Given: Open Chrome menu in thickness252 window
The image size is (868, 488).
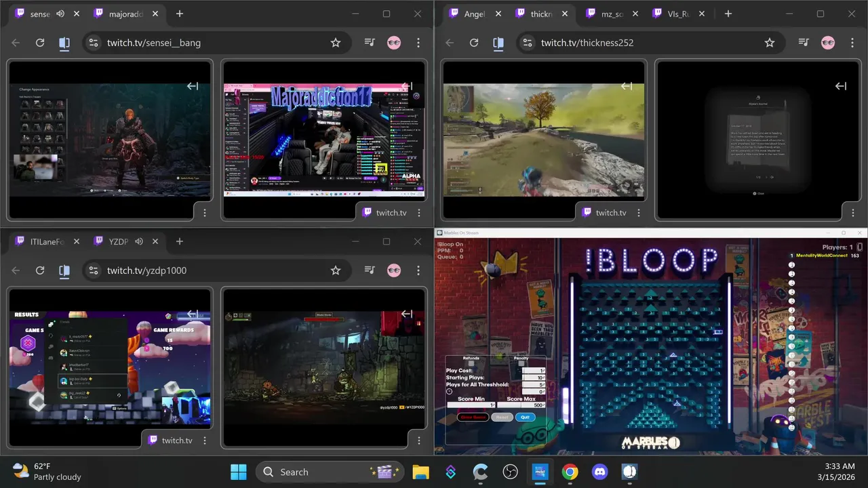Looking at the screenshot, I should coord(852,43).
